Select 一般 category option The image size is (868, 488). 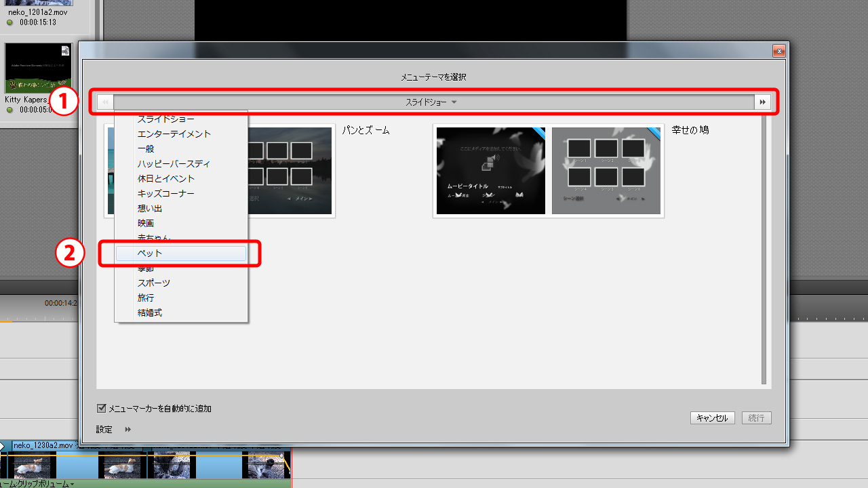146,149
